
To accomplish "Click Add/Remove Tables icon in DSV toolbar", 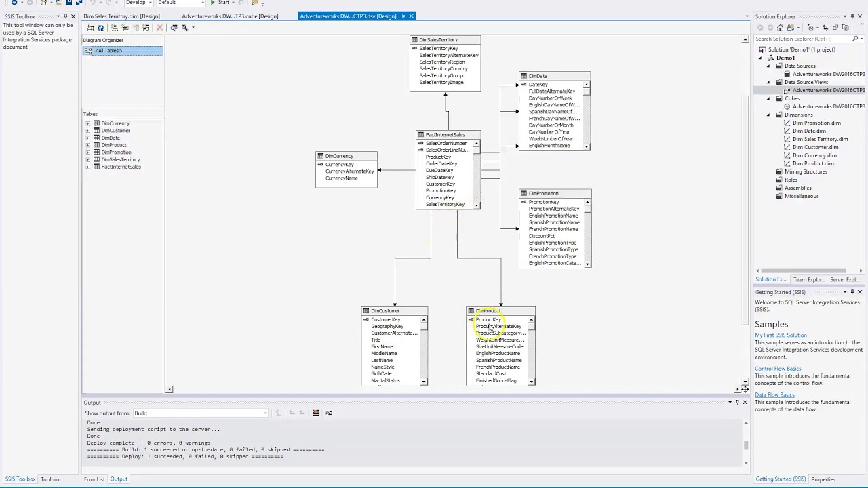I will [90, 28].
